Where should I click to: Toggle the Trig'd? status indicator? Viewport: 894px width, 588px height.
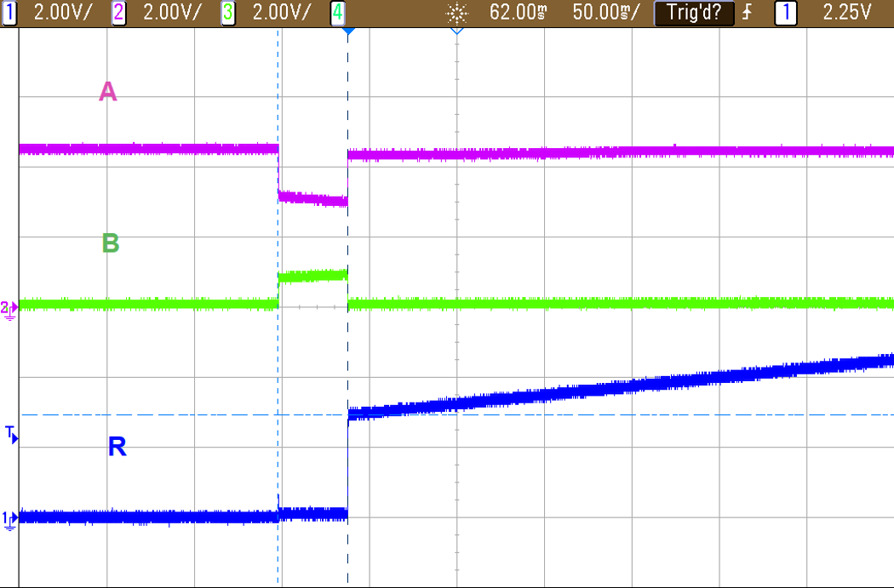(x=694, y=13)
